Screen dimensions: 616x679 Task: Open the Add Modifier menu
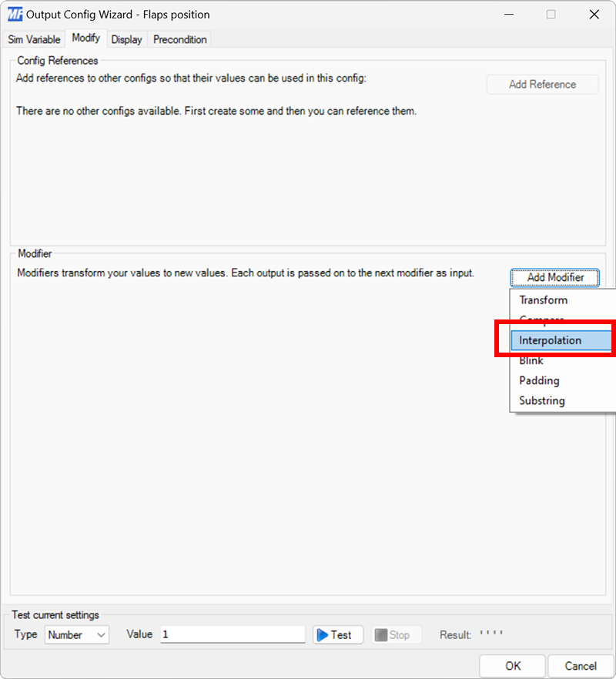tap(554, 277)
